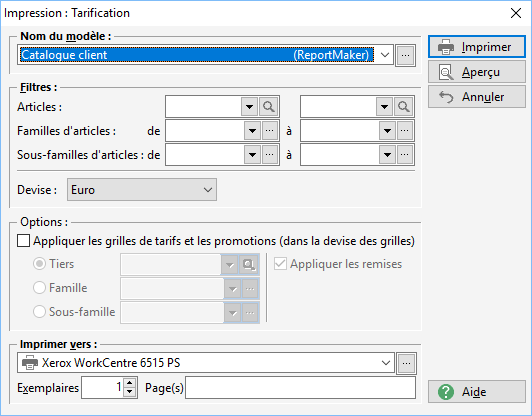
Task: Open print preview with Aperçu
Action: [x=477, y=72]
